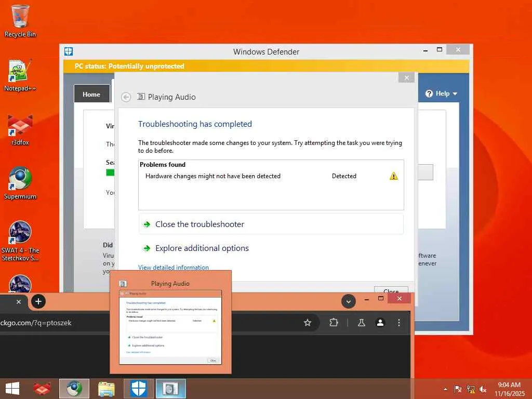Click the Close button in the troubleshooter

391,290
